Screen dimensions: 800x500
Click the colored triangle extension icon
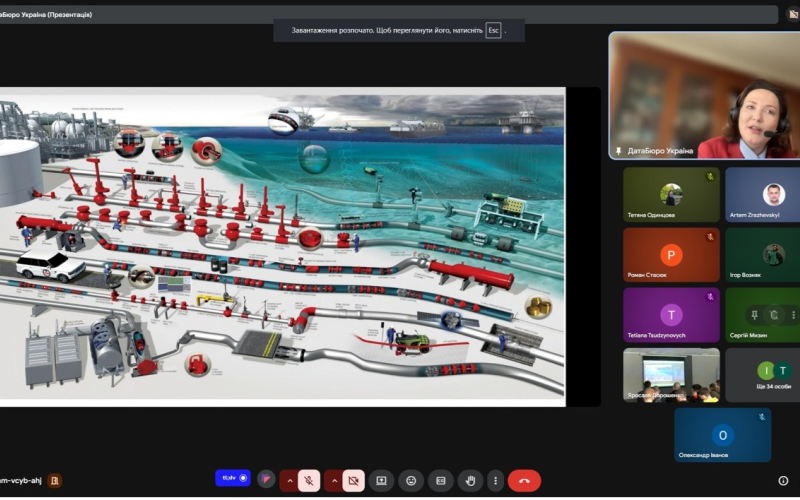266,480
